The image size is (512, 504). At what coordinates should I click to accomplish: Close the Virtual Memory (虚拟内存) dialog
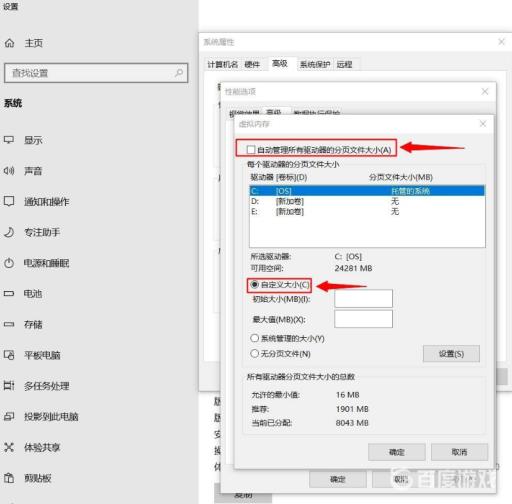(483, 124)
